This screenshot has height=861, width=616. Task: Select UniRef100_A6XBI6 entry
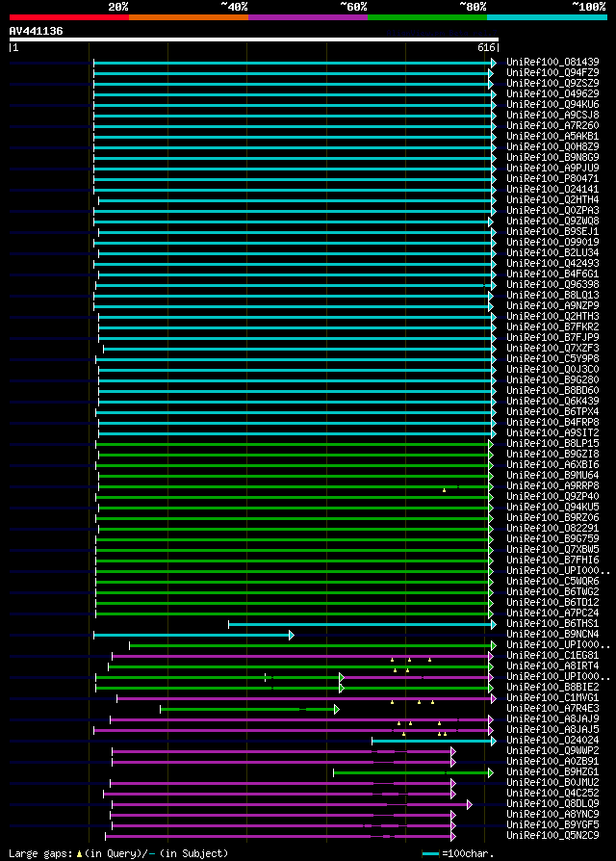point(552,465)
